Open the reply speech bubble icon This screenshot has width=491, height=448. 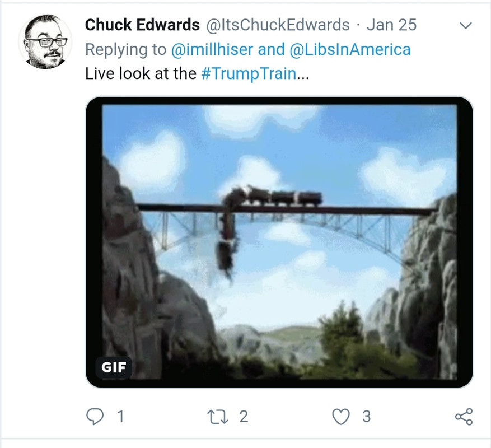95,417
